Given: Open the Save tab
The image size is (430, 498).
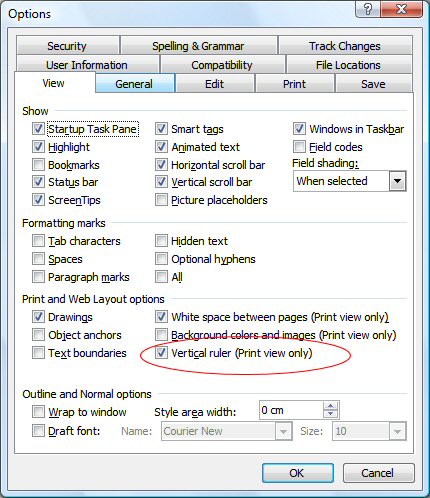Looking at the screenshot, I should (x=373, y=84).
